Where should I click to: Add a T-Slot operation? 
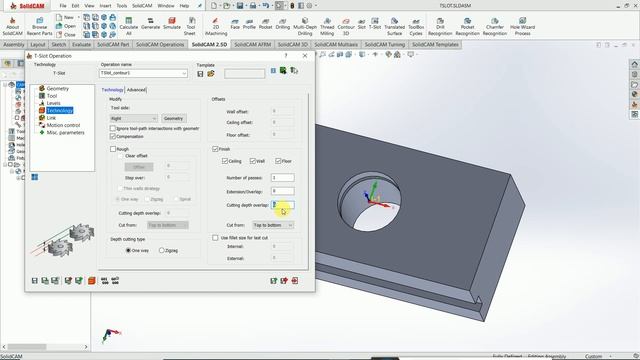375,24
